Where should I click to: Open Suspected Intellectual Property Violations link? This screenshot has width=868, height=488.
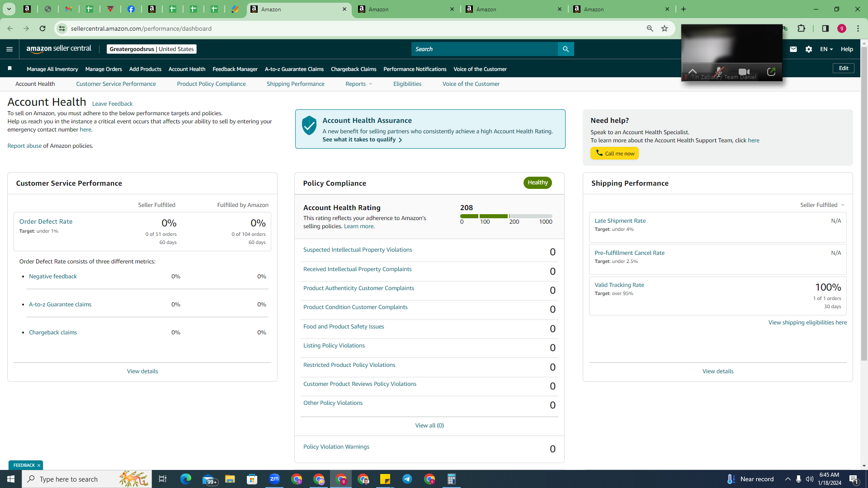(358, 250)
